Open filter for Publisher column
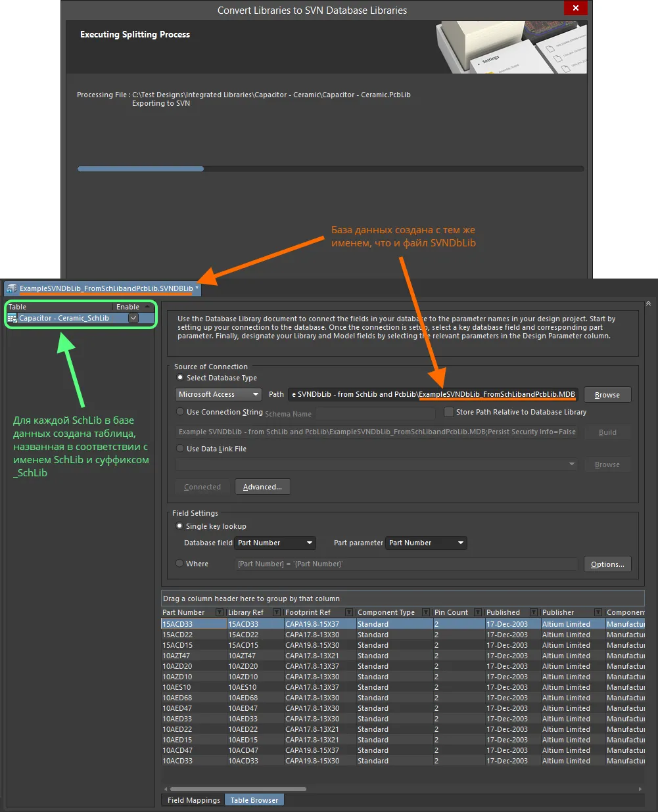658x812 pixels. (x=598, y=612)
